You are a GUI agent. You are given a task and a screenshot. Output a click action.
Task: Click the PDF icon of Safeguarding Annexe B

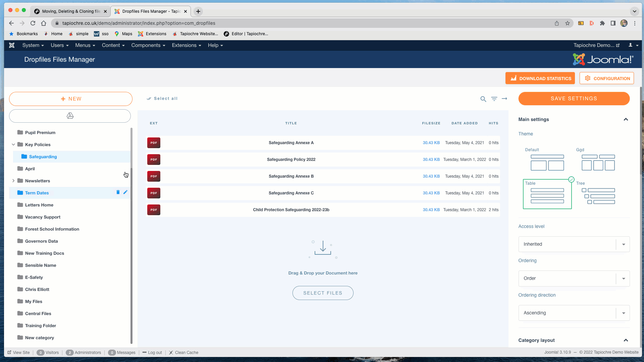click(x=154, y=176)
